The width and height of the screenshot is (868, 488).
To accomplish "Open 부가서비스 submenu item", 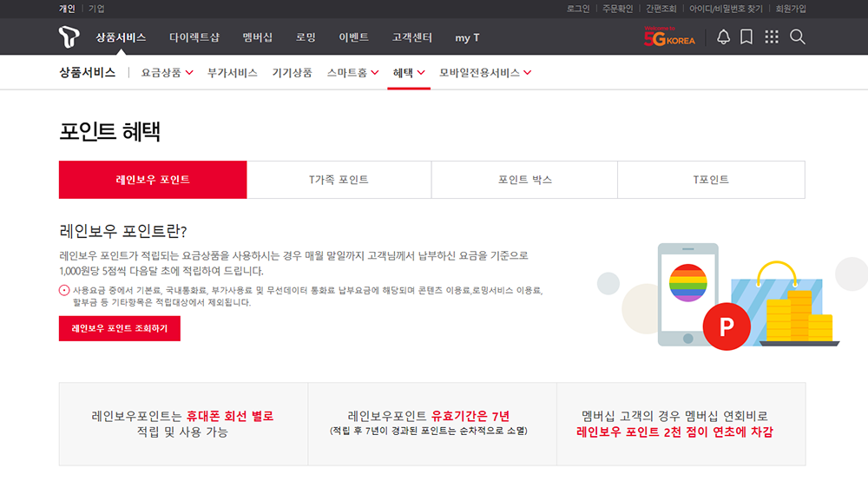I will [x=233, y=73].
